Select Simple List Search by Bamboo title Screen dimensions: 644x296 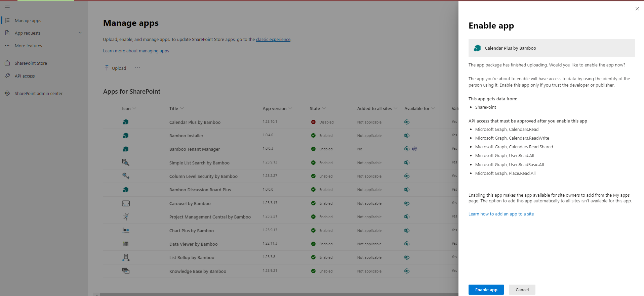point(199,163)
